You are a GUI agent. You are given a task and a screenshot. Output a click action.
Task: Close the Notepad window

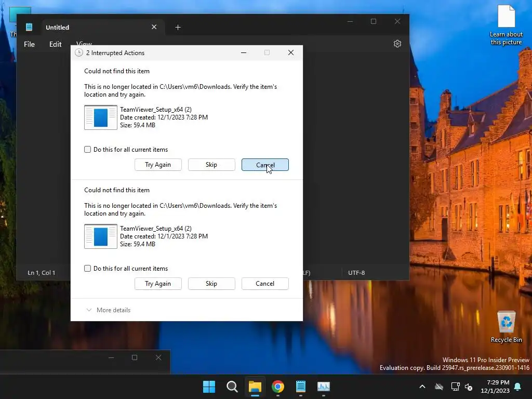[x=397, y=21]
